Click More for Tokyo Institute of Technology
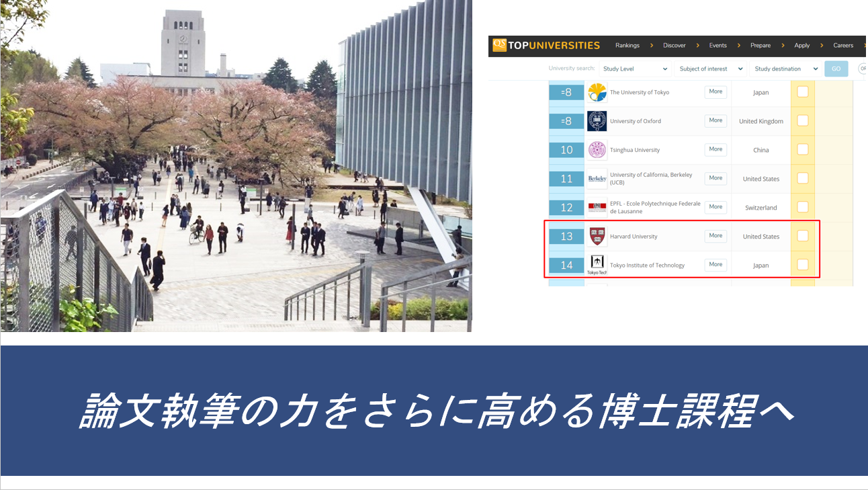Screen dimensions: 868x490 [715, 265]
